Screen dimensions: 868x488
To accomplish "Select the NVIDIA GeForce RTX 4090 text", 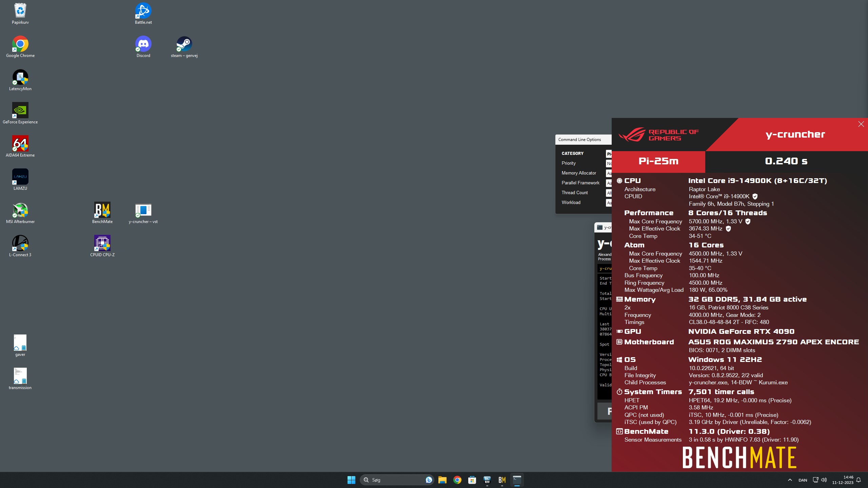I will tap(742, 331).
